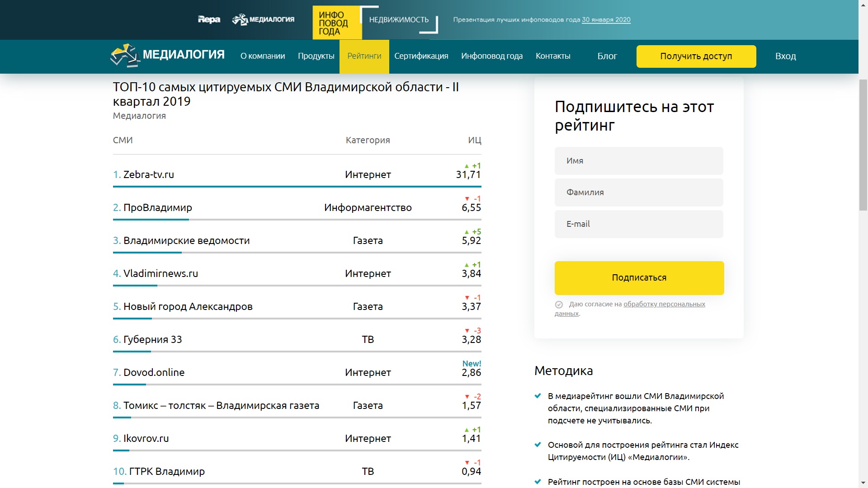Click the red down arrow for ПроВладимир
This screenshot has width=868, height=488.
click(x=467, y=199)
